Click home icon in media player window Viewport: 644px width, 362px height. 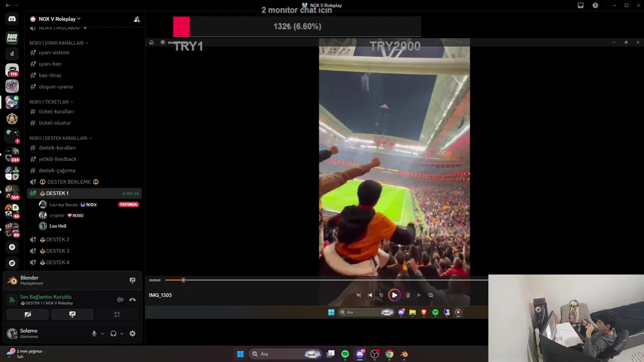[x=151, y=42]
